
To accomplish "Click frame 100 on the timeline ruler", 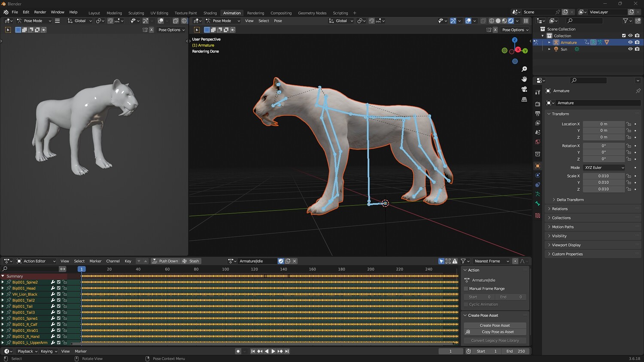I will [225, 269].
